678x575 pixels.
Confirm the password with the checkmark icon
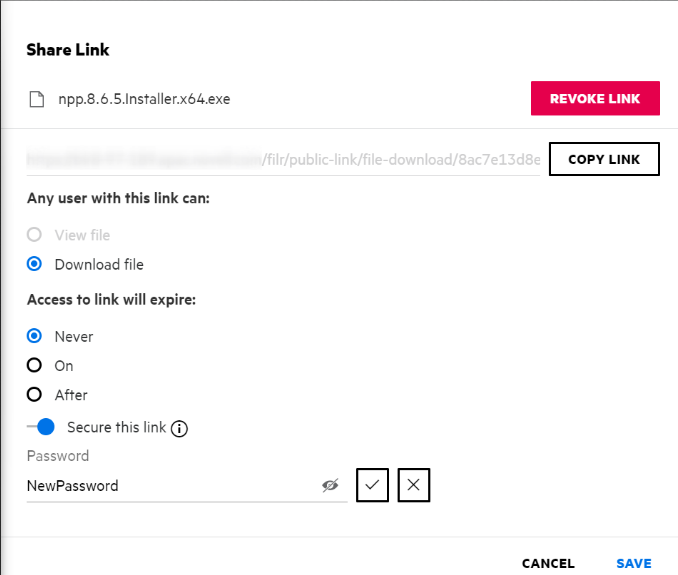(372, 485)
